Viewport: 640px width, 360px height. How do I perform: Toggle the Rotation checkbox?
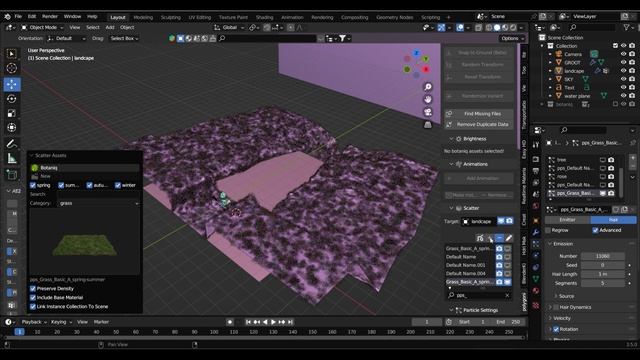pos(556,329)
